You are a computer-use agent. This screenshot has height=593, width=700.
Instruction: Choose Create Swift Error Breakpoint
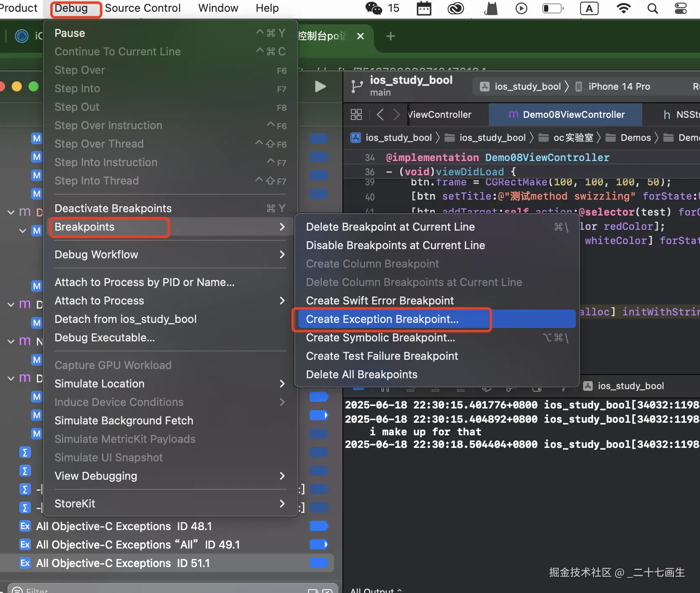click(x=437, y=301)
